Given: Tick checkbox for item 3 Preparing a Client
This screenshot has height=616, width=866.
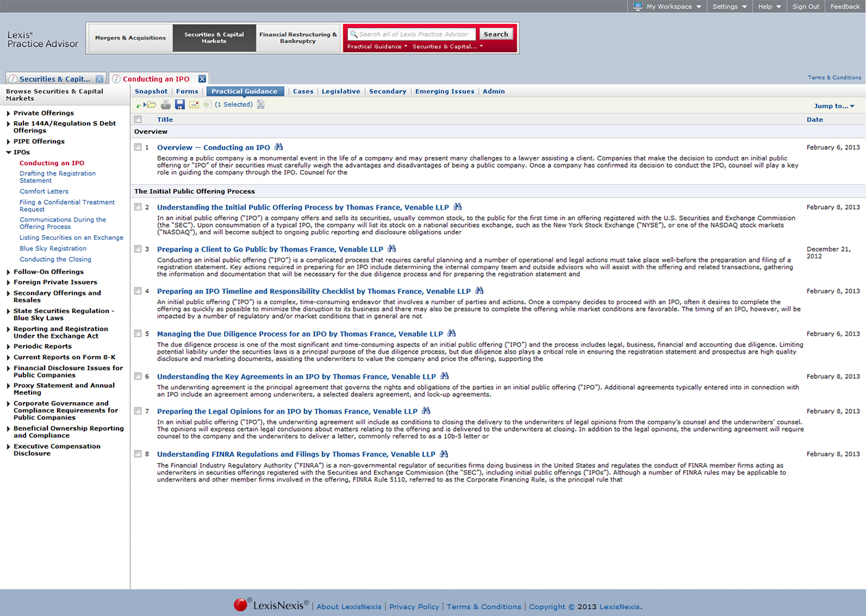Looking at the screenshot, I should [138, 249].
